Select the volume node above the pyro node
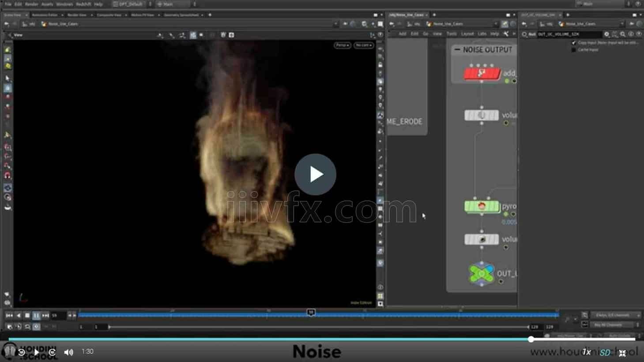Viewport: 644px width, 362px height. 481,115
